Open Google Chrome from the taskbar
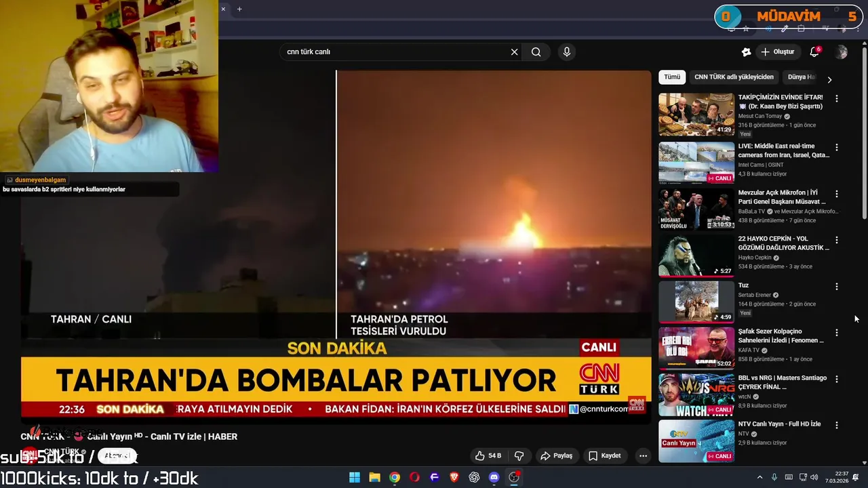 coord(395,477)
